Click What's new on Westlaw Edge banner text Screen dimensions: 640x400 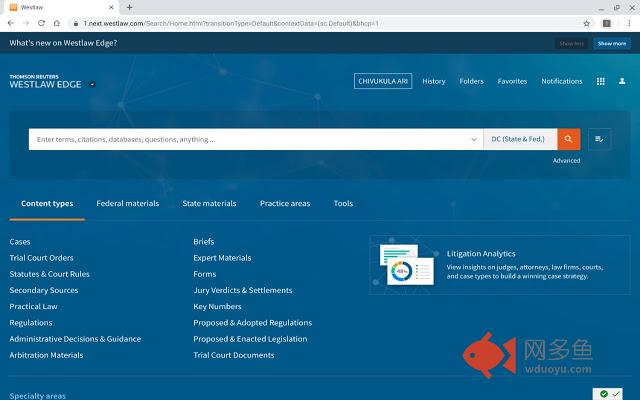pos(63,43)
